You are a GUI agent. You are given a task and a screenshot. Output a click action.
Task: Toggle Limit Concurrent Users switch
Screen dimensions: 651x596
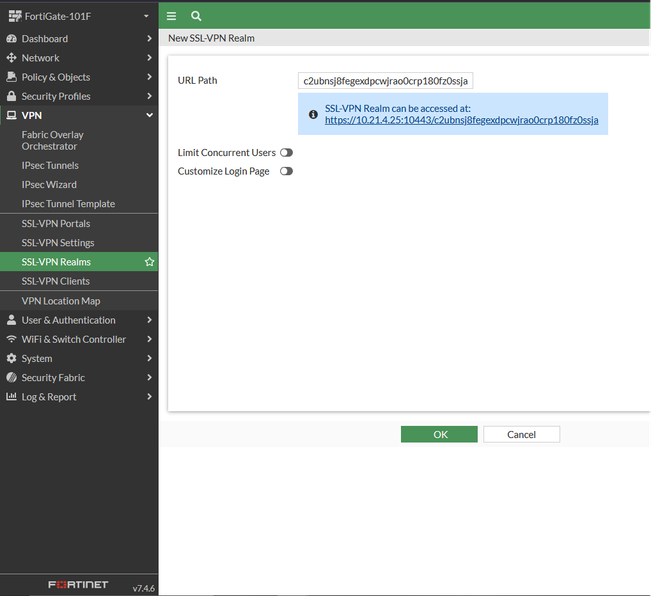click(x=286, y=153)
